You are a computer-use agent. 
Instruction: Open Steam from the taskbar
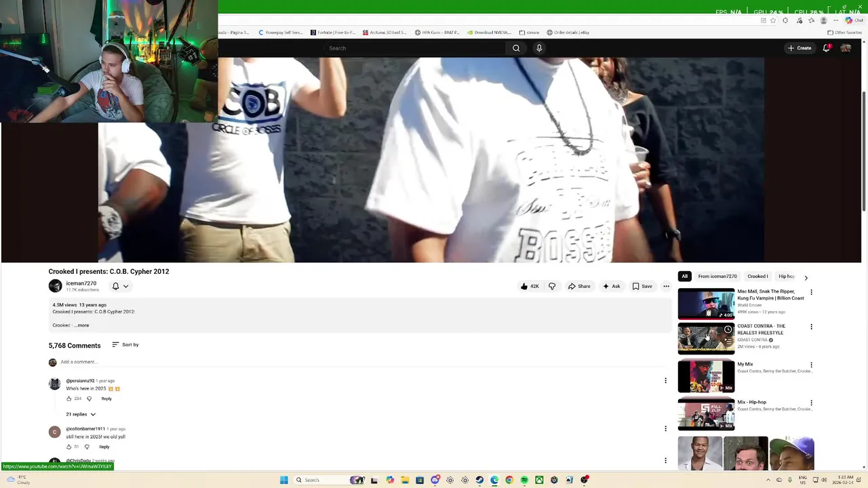click(479, 480)
